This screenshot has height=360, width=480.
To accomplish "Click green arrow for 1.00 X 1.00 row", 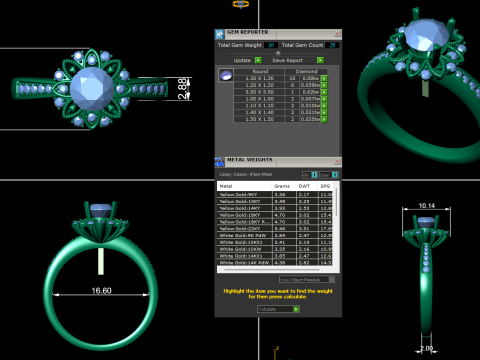I will click(x=324, y=99).
